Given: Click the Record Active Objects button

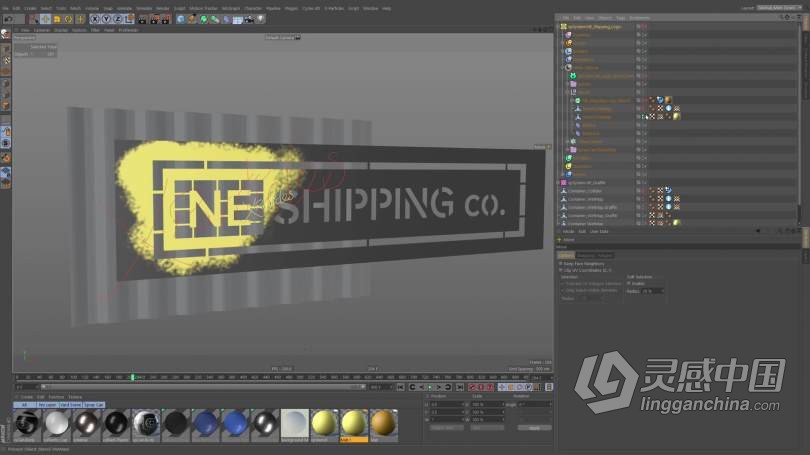Looking at the screenshot, I should 472,387.
